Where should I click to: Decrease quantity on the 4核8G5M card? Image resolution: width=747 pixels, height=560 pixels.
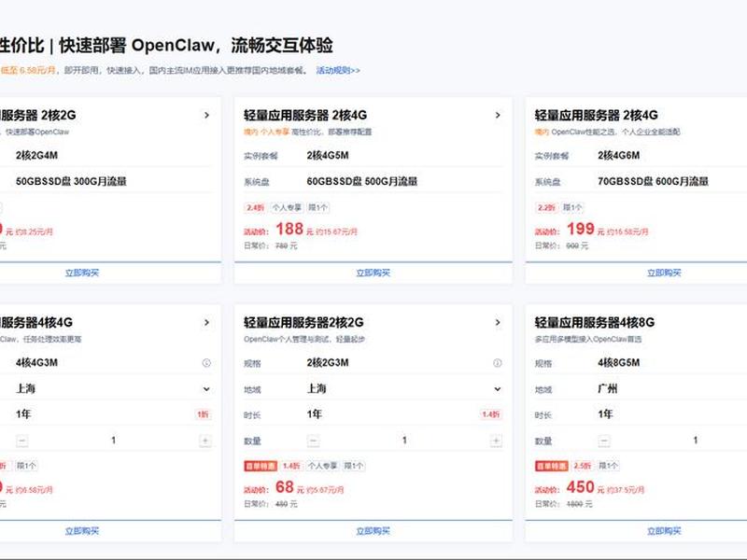coord(604,441)
